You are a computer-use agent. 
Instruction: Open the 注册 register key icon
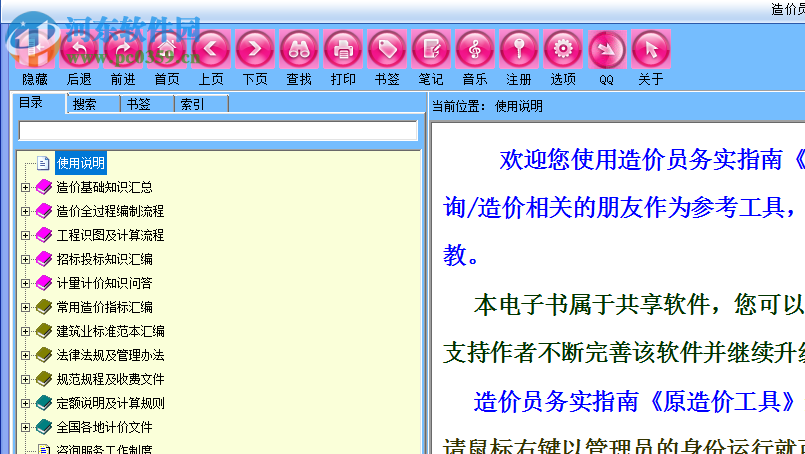click(519, 49)
